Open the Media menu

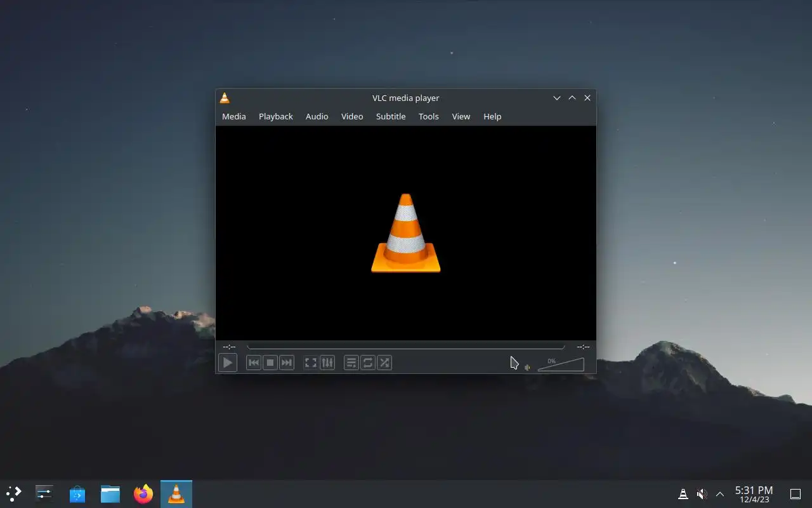[234, 116]
